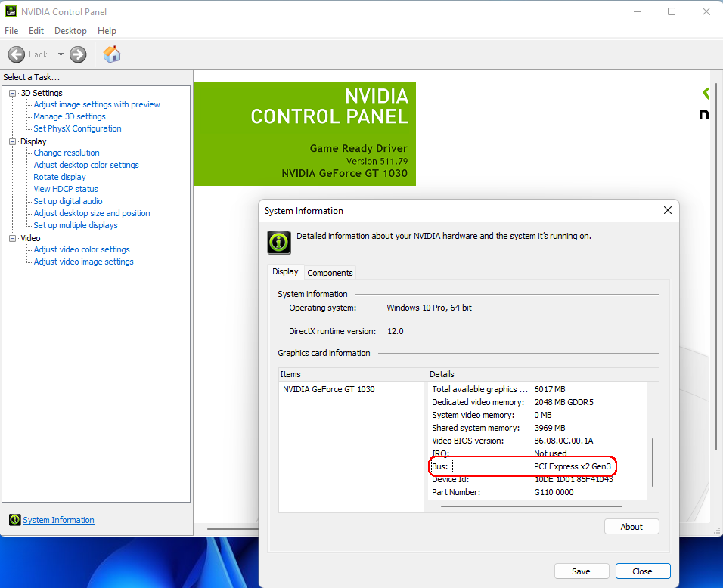Open Set PhysX Configuration

coord(77,128)
